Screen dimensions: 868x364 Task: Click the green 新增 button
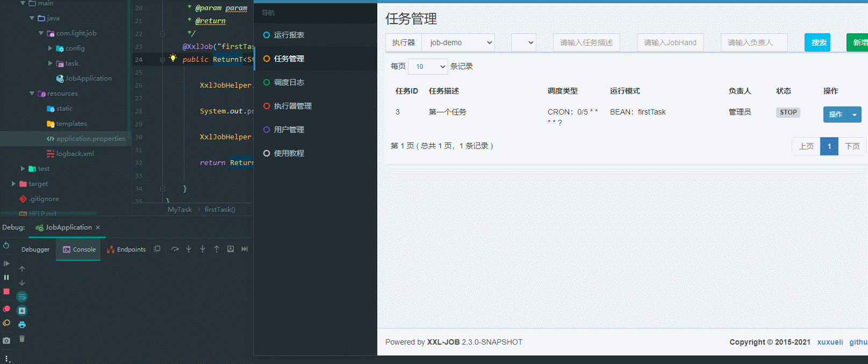(858, 42)
